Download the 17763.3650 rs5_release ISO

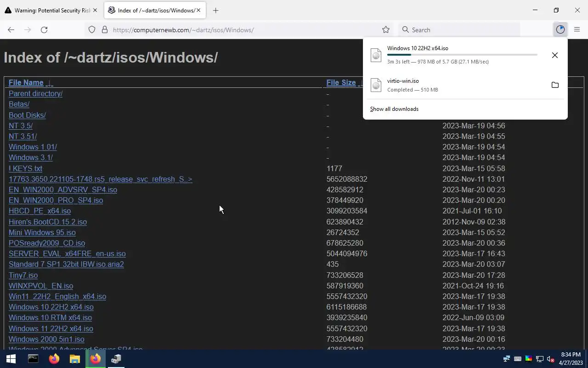[x=100, y=179]
